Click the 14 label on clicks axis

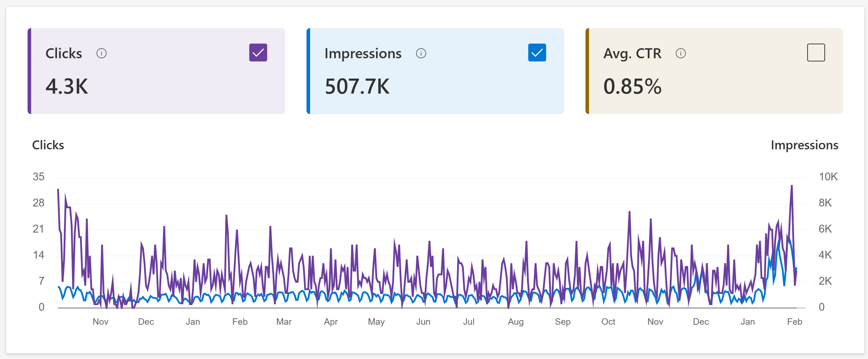[39, 255]
